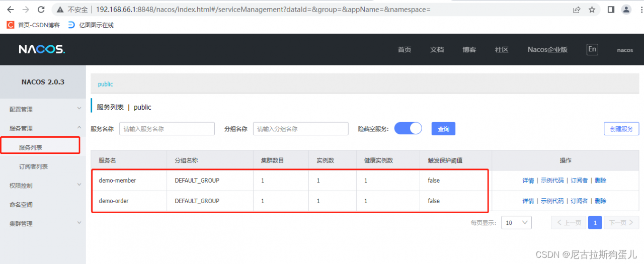Viewport: 644px width, 264px height.
Task: Open the 亿图图示在线 bookmark
Action: coord(91,25)
